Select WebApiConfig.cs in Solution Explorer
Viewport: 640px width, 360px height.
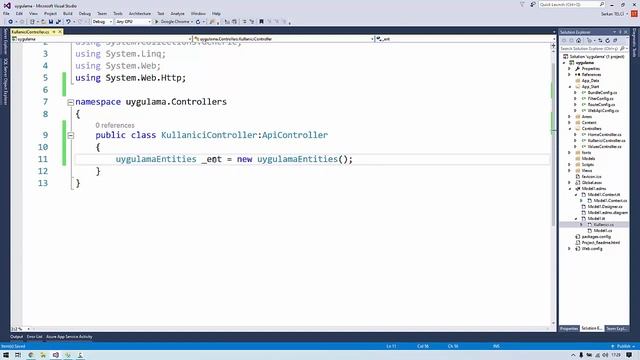click(603, 111)
